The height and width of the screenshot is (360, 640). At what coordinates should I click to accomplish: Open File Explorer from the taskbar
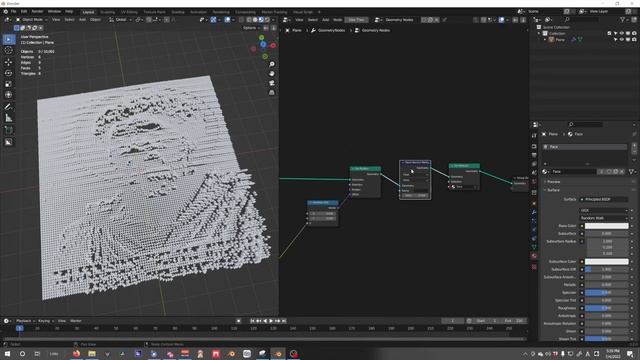(x=92, y=353)
